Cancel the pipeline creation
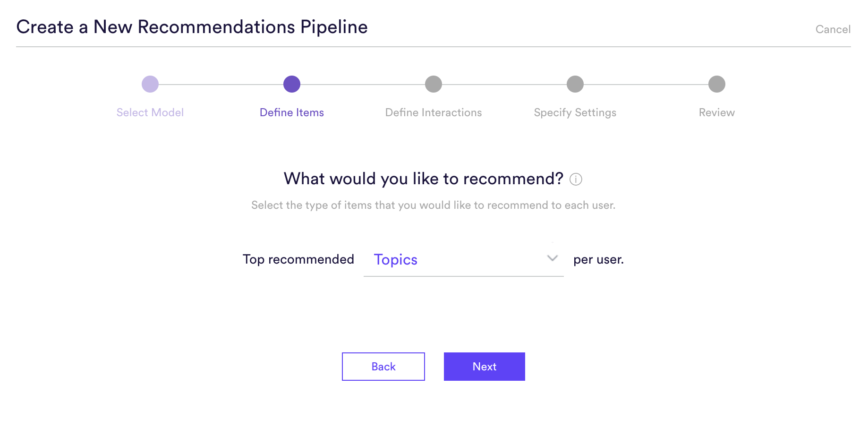 [x=833, y=29]
